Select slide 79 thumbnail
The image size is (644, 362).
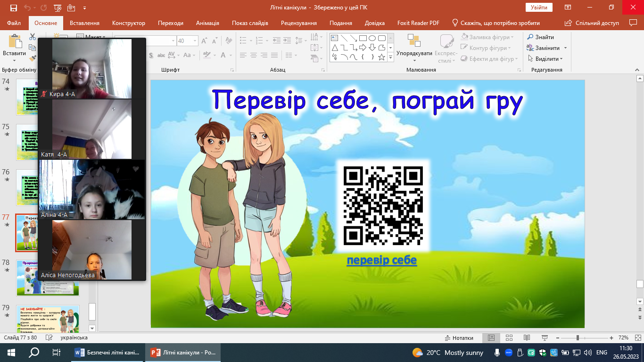pos(48,319)
